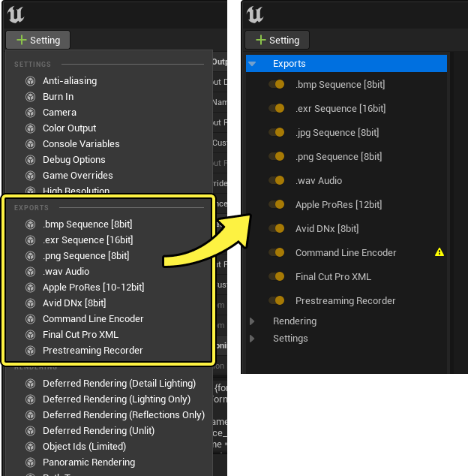Click the Debug Options setting icon
This screenshot has height=476, width=468.
pyautogui.click(x=30, y=160)
